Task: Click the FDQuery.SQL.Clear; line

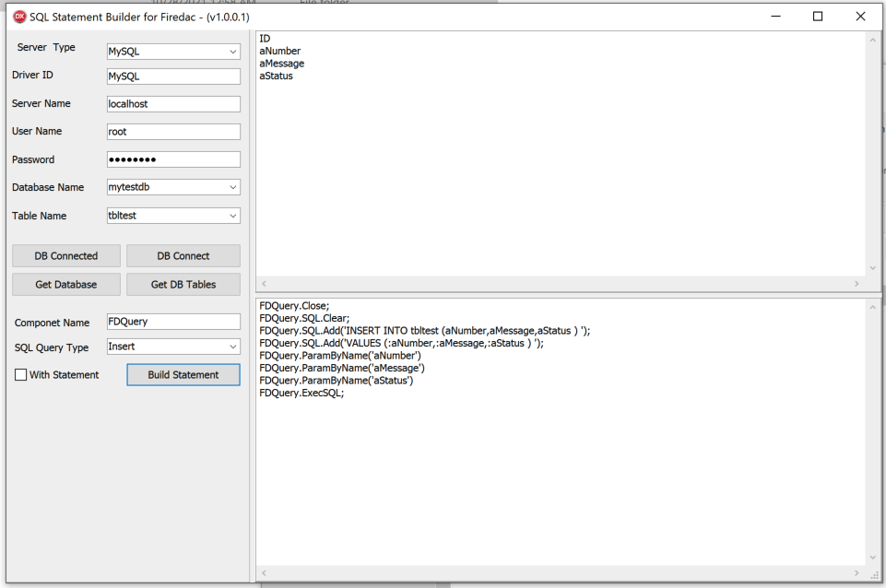Action: pos(304,318)
